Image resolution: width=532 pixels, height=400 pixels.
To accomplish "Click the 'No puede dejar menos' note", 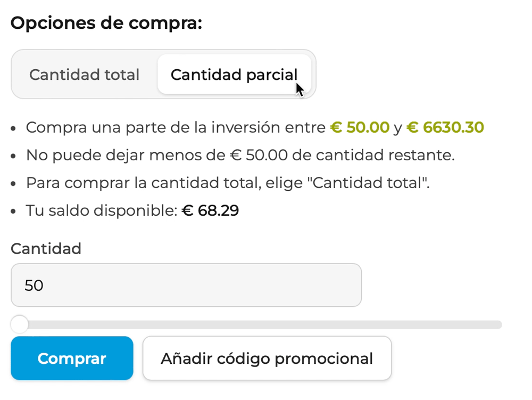I will 240,155.
